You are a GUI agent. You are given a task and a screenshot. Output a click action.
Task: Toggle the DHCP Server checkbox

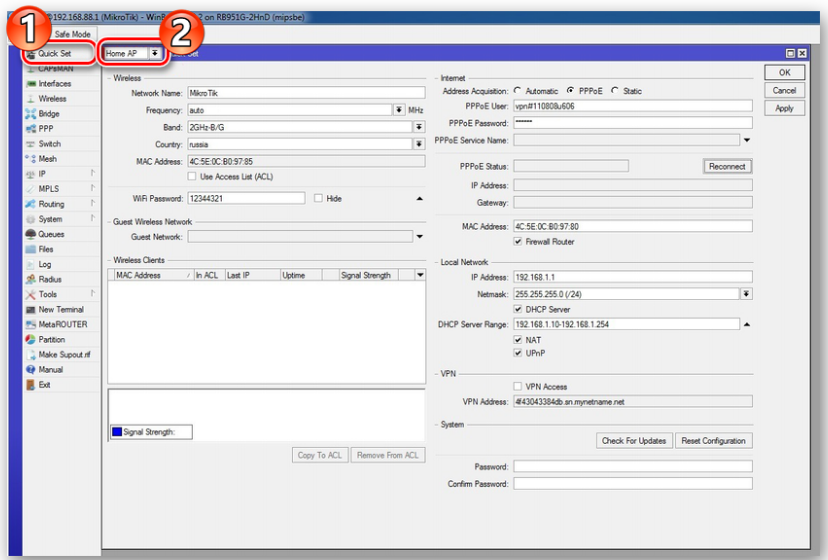[x=518, y=310]
